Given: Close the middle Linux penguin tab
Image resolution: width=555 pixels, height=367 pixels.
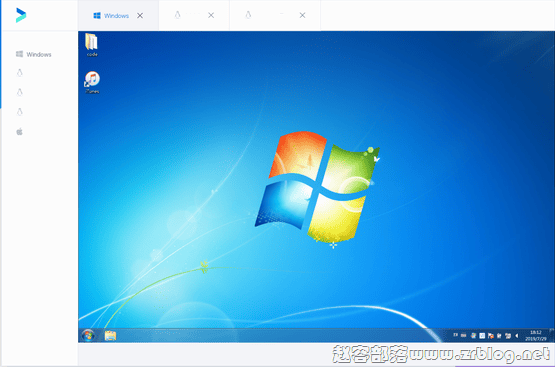Looking at the screenshot, I should [x=211, y=15].
